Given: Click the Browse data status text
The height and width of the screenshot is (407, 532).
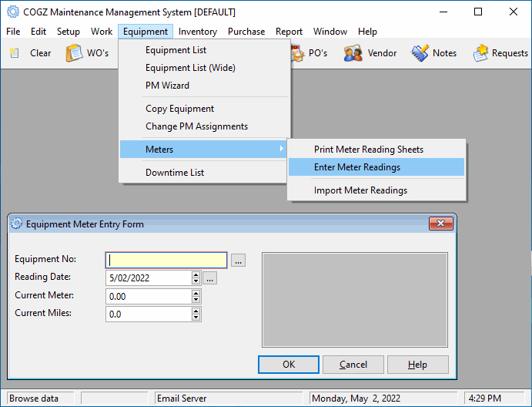Looking at the screenshot, I should pyautogui.click(x=34, y=399).
